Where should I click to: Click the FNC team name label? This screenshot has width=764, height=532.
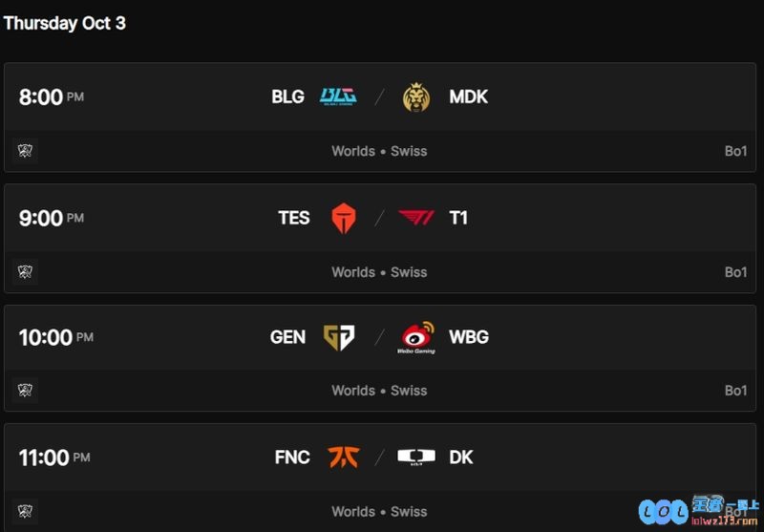[292, 457]
